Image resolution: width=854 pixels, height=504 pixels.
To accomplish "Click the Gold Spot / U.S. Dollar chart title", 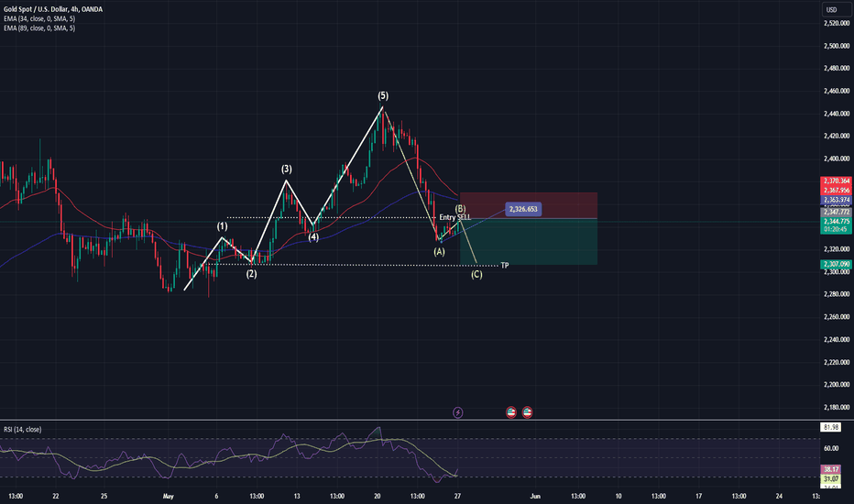I will click(x=53, y=9).
